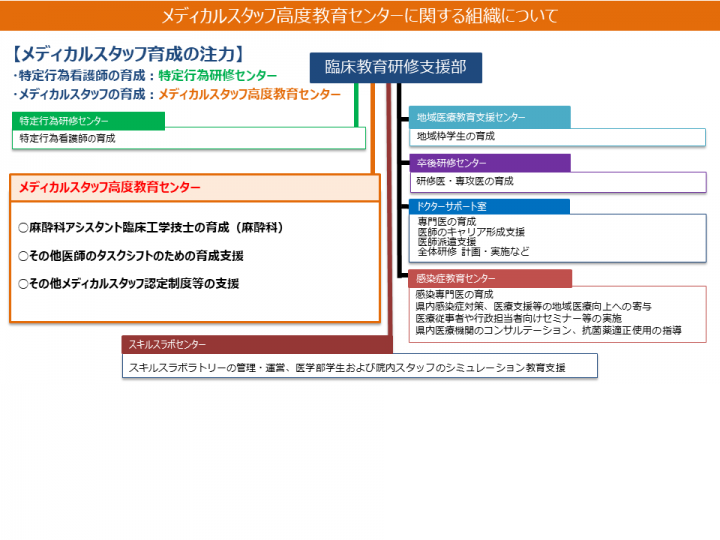720x540 pixels.
Task: Select the スキルスラボラトリーの管理・運営 description box
Action: pos(360,367)
